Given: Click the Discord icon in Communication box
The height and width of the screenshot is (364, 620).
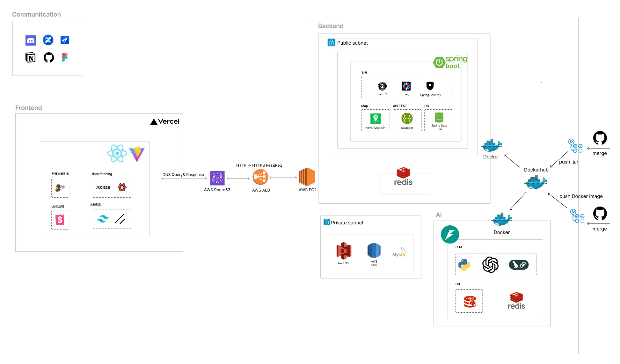Looking at the screenshot, I should (x=31, y=40).
